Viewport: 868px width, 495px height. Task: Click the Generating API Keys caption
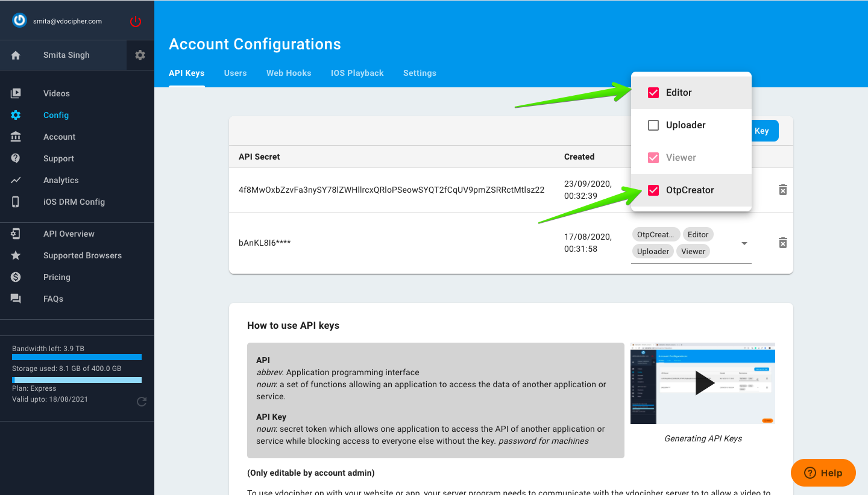pos(703,438)
